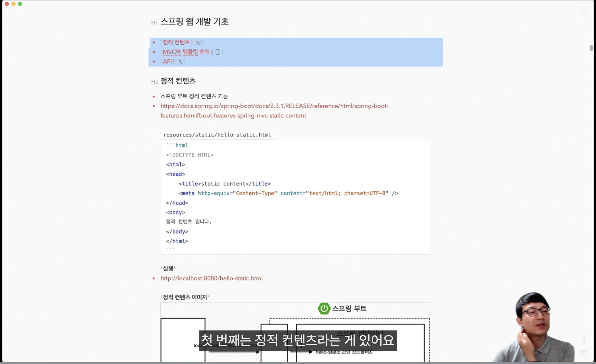Open the three-dot more options menu
596x364 pixels.
[584, 22]
